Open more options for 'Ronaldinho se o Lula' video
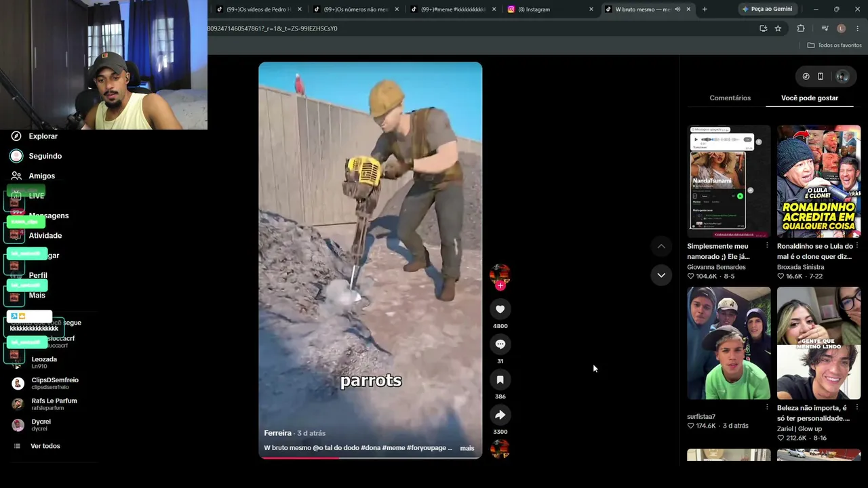Screen dimensions: 868x488 [857, 245]
